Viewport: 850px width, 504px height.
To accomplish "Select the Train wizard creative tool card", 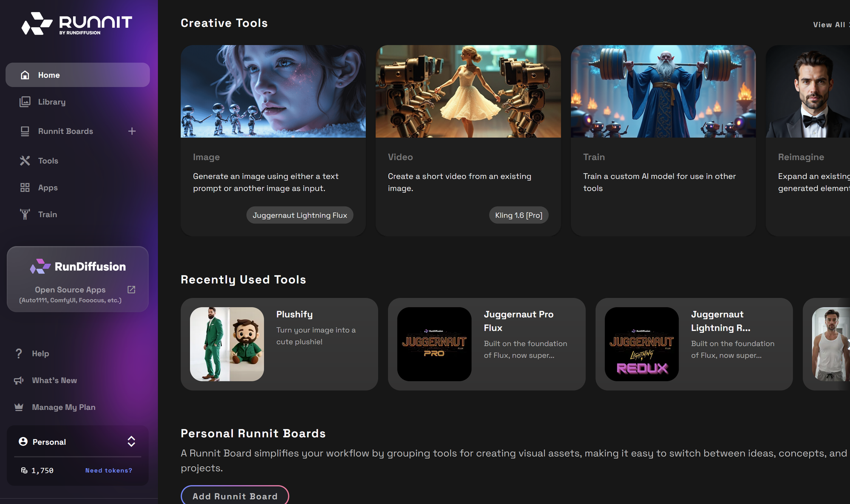I will 663,140.
